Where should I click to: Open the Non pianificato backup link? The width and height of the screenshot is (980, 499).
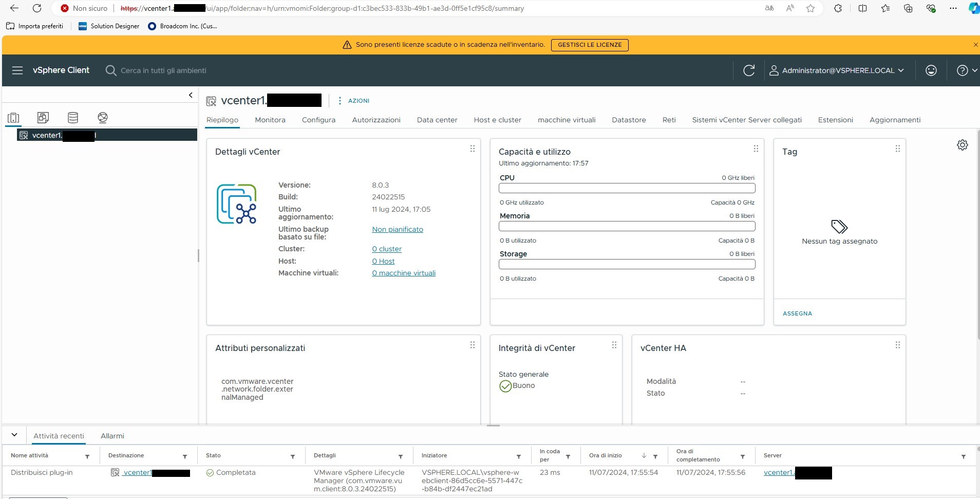pyautogui.click(x=398, y=229)
